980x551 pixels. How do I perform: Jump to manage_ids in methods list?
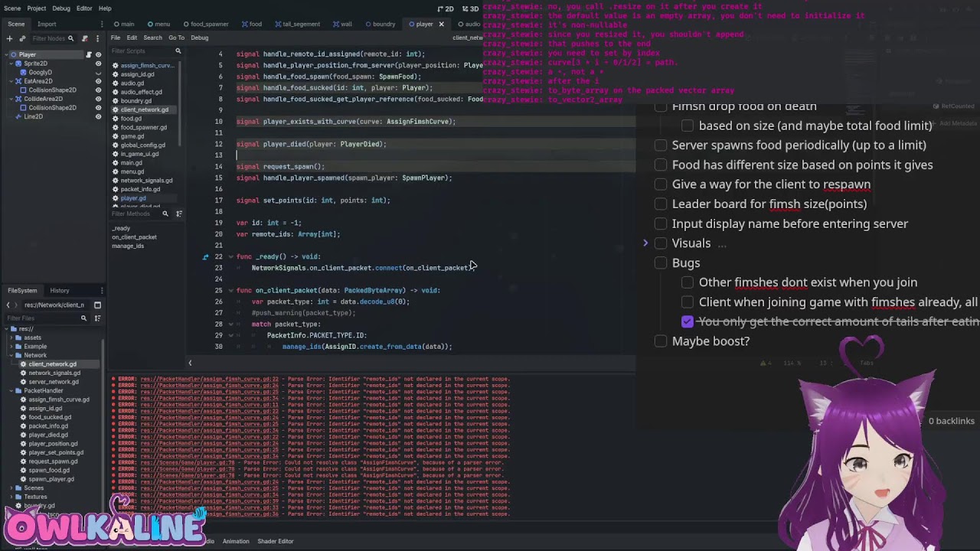128,246
